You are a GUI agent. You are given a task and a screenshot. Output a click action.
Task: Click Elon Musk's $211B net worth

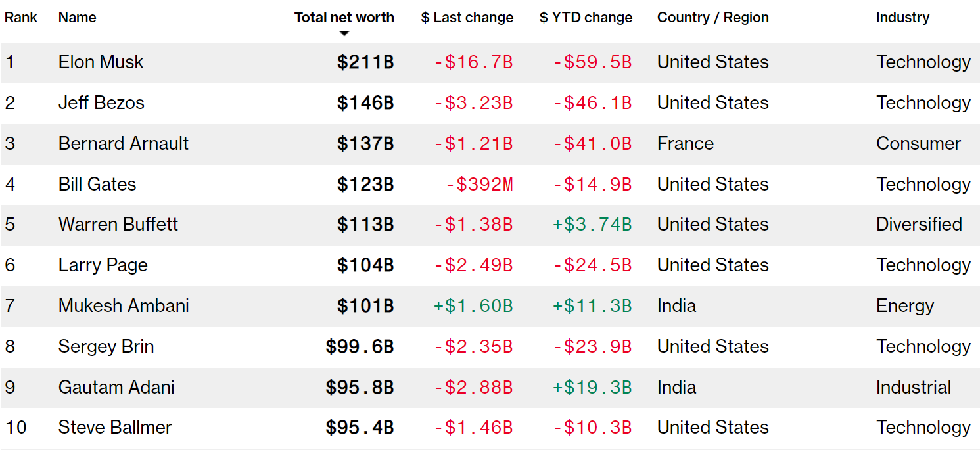click(x=365, y=62)
